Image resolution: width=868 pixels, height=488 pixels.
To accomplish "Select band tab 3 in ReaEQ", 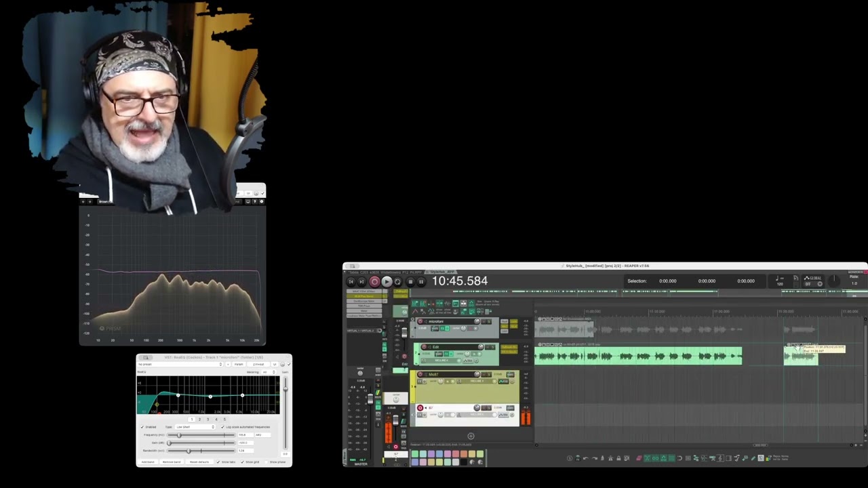I will click(208, 420).
